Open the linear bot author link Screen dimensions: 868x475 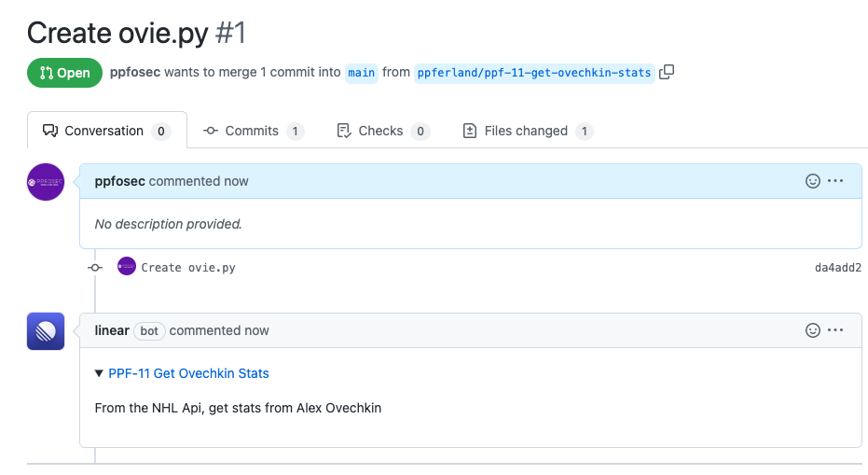pyautogui.click(x=112, y=330)
